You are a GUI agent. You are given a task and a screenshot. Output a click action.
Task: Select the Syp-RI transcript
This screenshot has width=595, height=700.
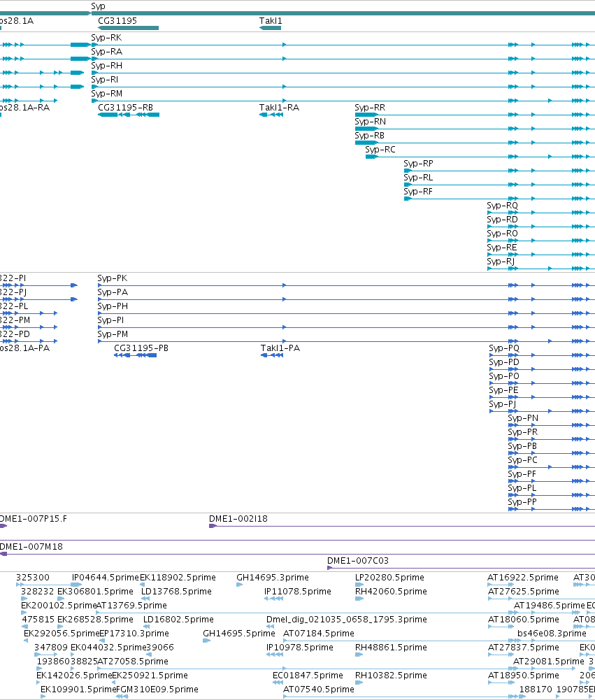click(x=104, y=80)
